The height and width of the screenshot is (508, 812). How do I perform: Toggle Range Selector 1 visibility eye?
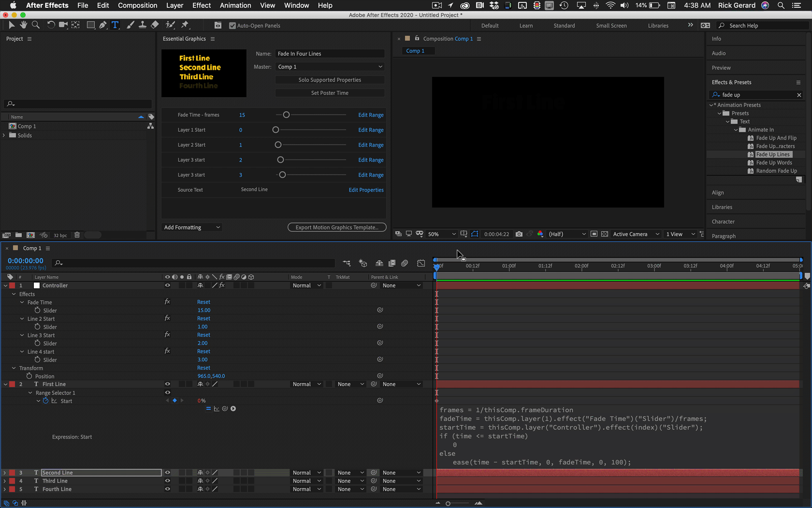click(168, 392)
